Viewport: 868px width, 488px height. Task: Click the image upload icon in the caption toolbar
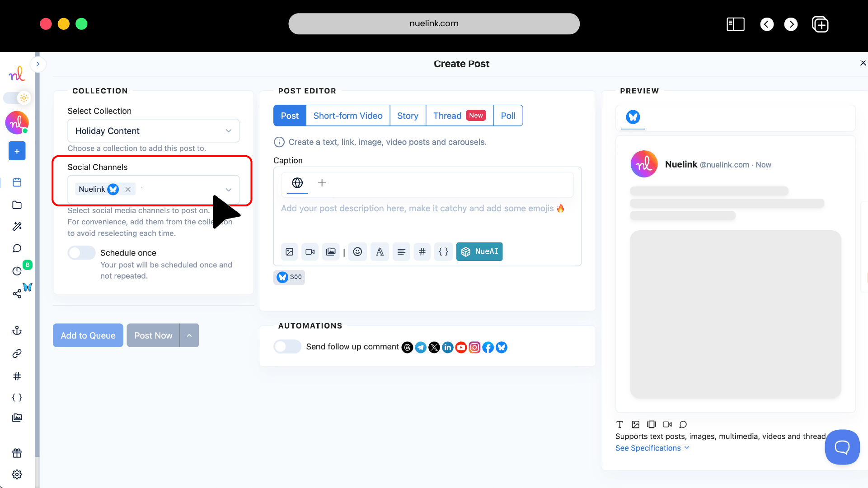[289, 251]
